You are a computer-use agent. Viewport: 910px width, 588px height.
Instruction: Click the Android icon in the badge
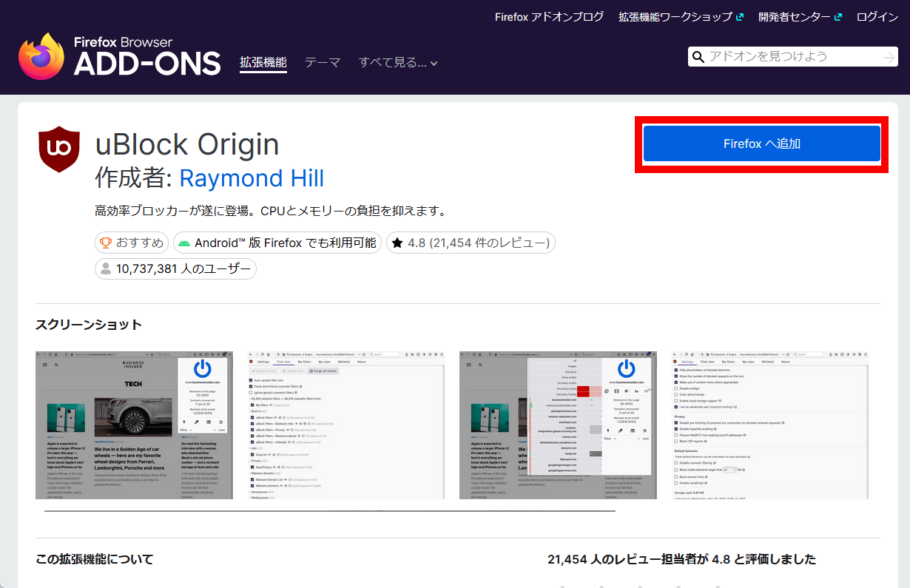pyautogui.click(x=183, y=243)
